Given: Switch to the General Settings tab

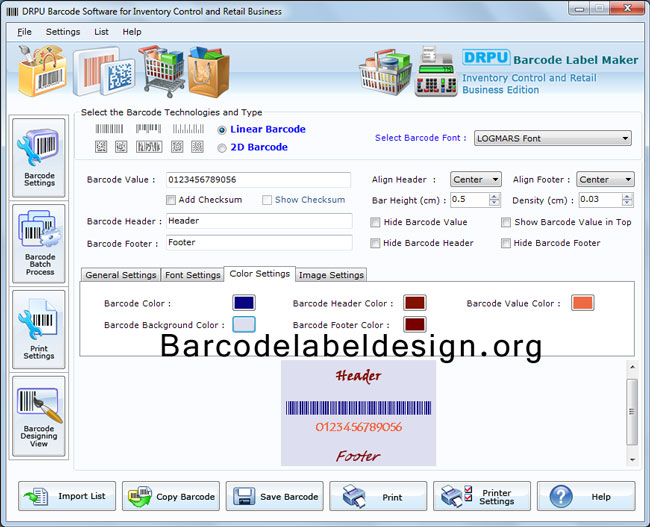Looking at the screenshot, I should [121, 275].
